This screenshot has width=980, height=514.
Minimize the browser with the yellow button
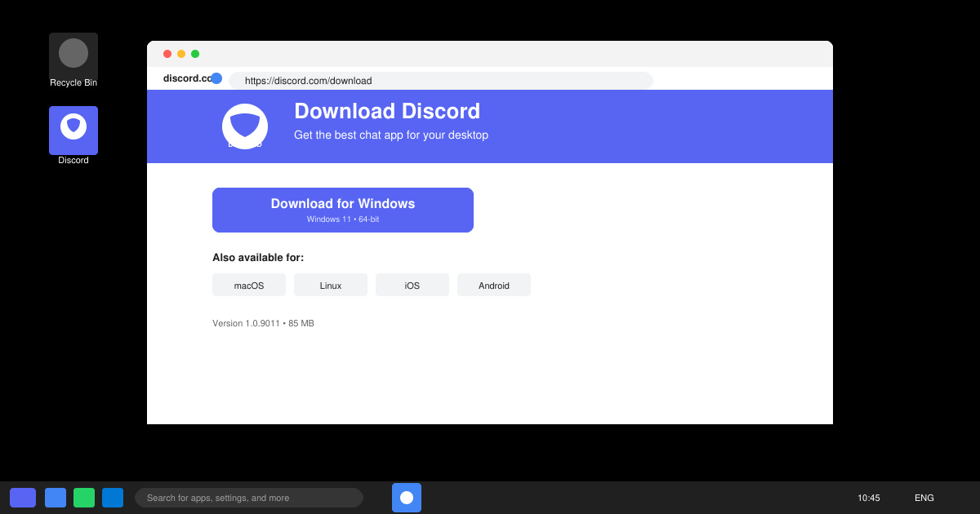click(x=181, y=54)
